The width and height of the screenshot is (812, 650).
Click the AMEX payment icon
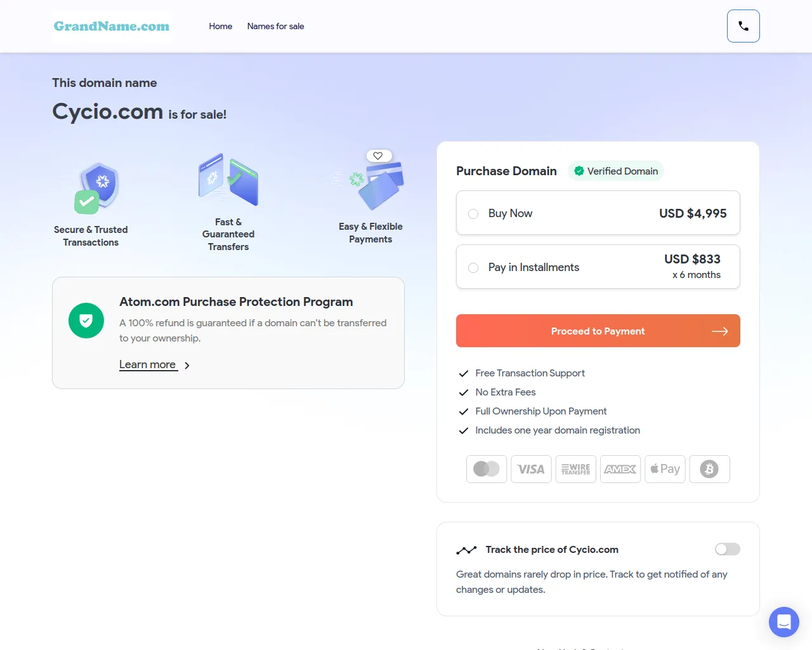(620, 469)
